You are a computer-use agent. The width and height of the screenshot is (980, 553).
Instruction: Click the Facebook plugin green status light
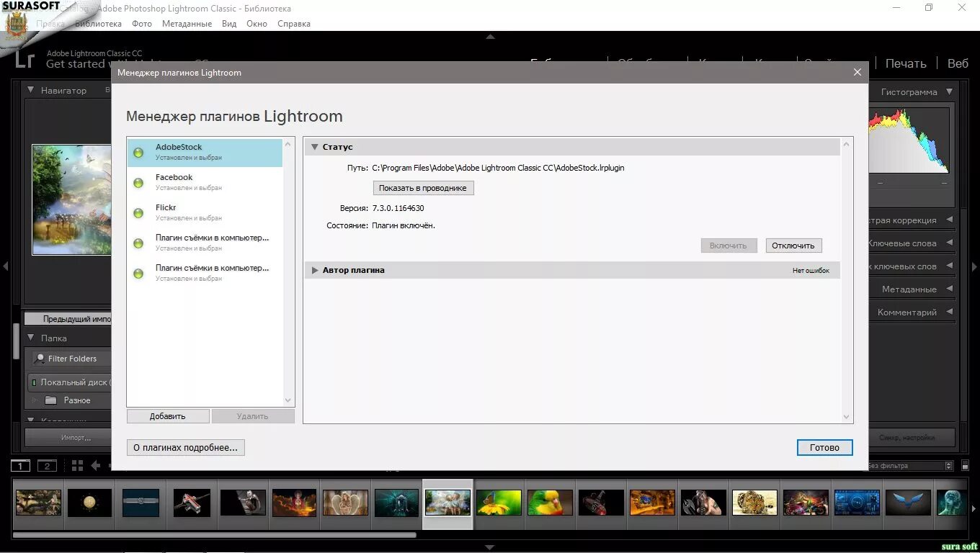point(138,183)
